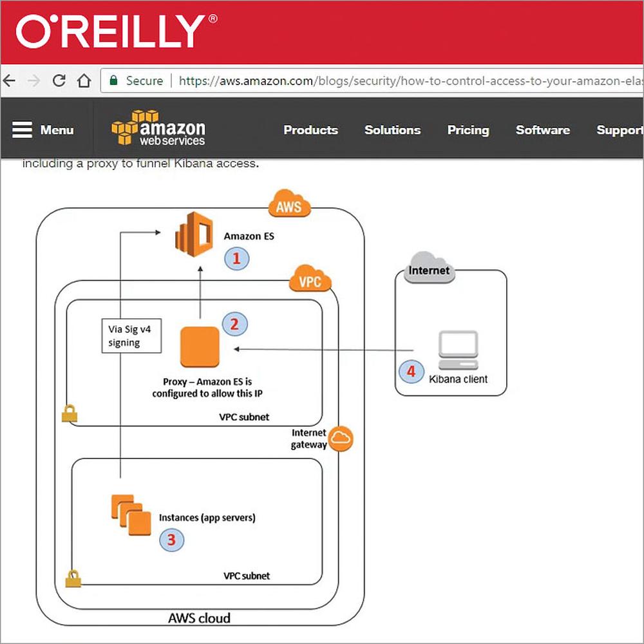Open the Pricing nav item
Image resolution: width=644 pixels, height=644 pixels.
pos(468,130)
